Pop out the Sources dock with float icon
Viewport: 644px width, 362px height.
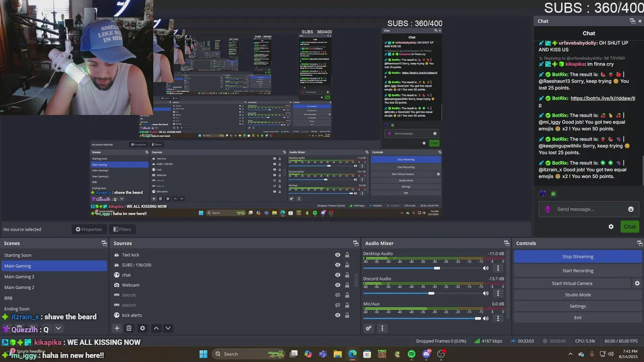(356, 243)
